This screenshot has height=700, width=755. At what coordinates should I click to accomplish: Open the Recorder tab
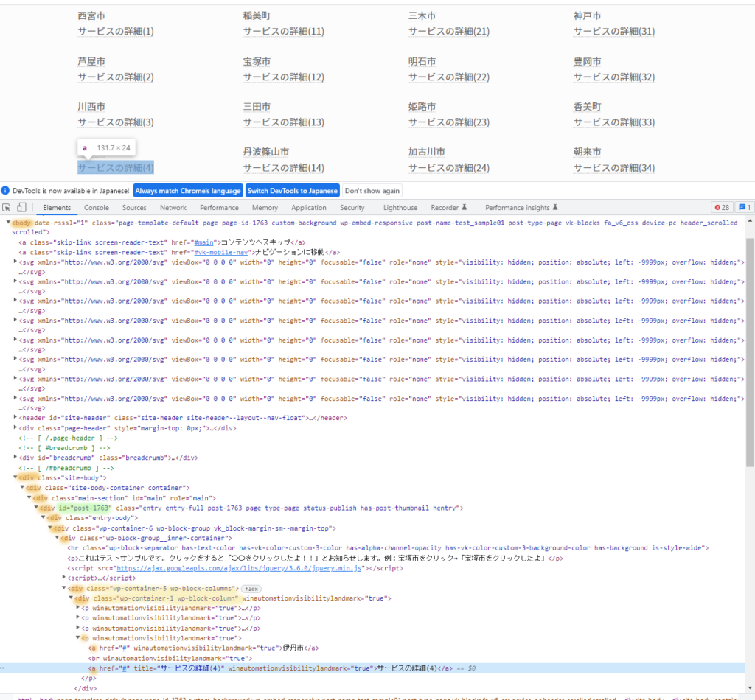pos(448,207)
